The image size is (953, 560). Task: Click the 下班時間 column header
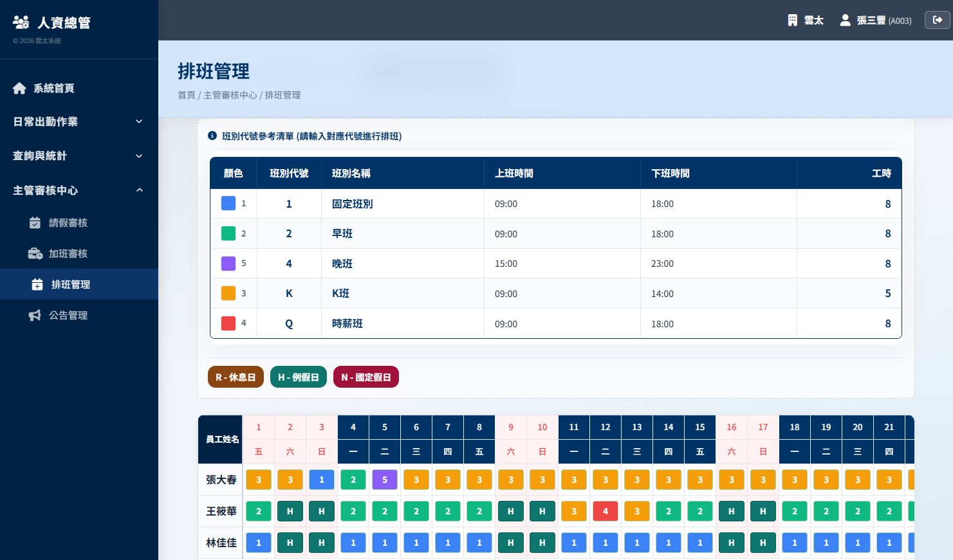tap(719, 173)
